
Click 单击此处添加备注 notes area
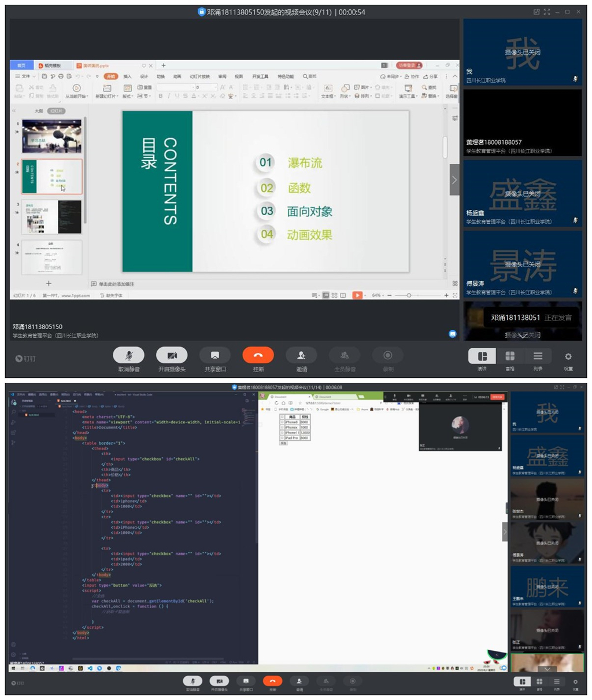117,284
